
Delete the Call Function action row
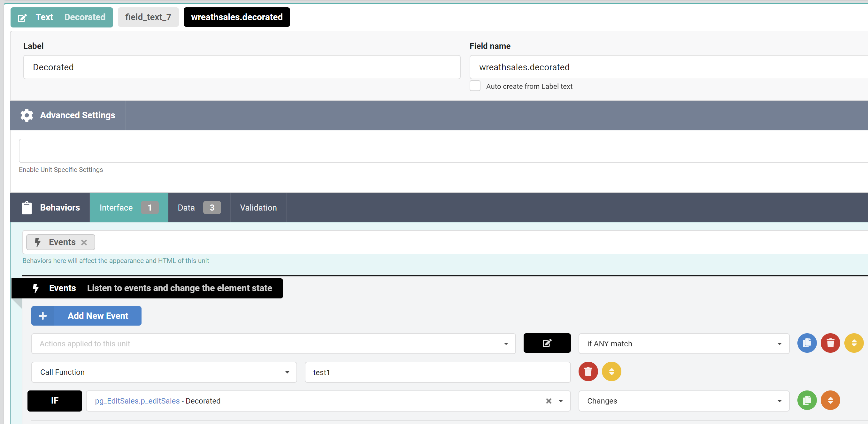[588, 371]
